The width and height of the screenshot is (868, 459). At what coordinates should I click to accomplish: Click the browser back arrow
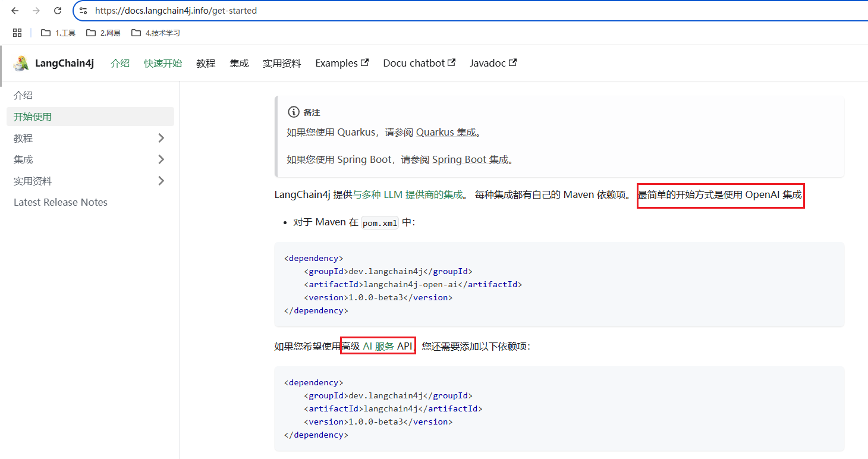(x=15, y=11)
